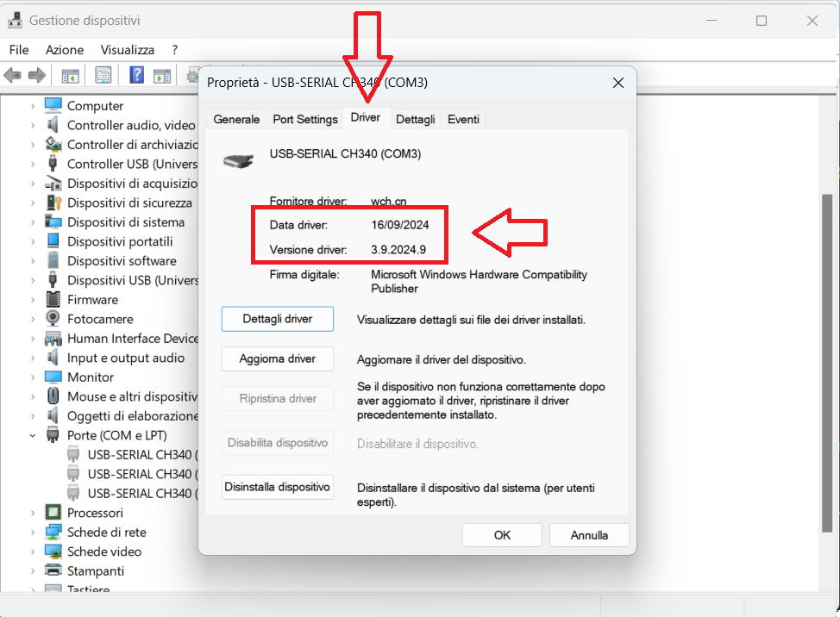Click the Disinstalla dispositivo button
The height and width of the screenshot is (617, 840).
click(277, 487)
